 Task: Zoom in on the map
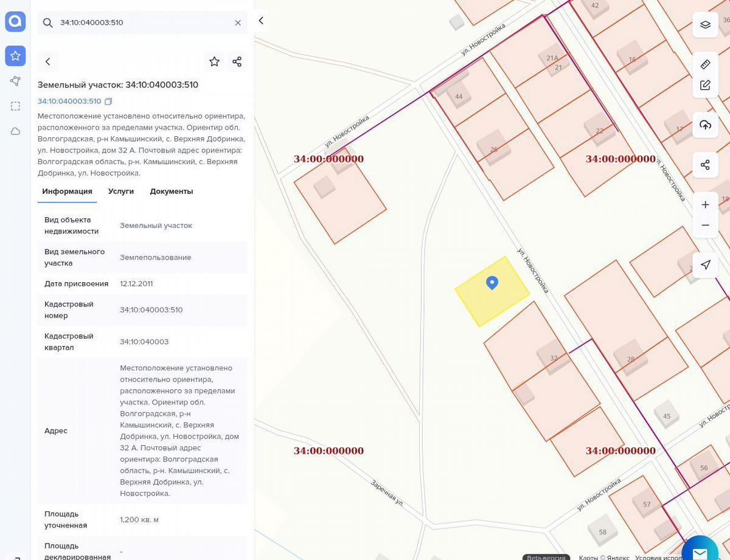click(x=705, y=205)
